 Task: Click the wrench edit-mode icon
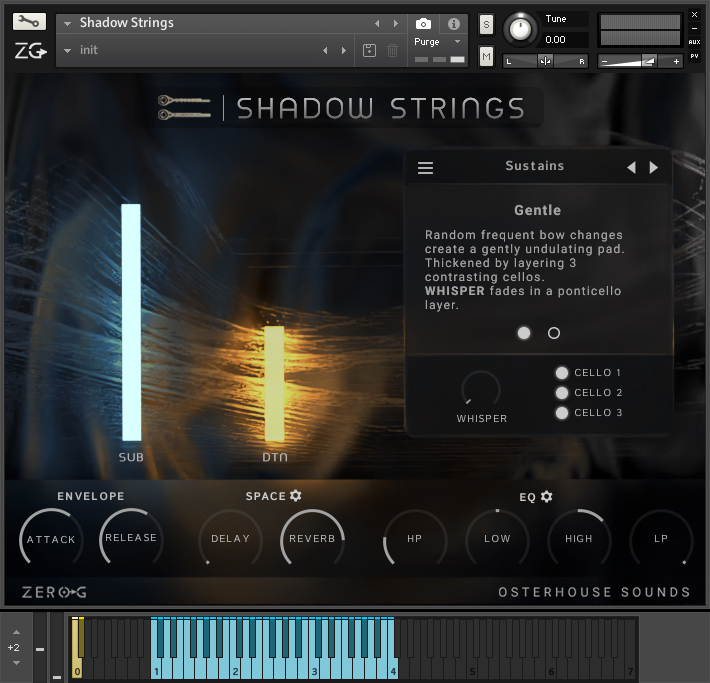29,21
